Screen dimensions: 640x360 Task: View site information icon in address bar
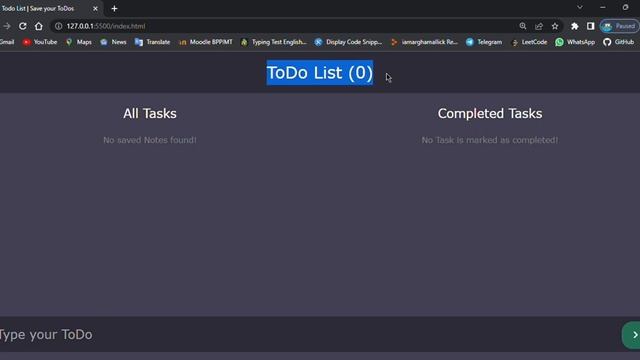click(58, 26)
